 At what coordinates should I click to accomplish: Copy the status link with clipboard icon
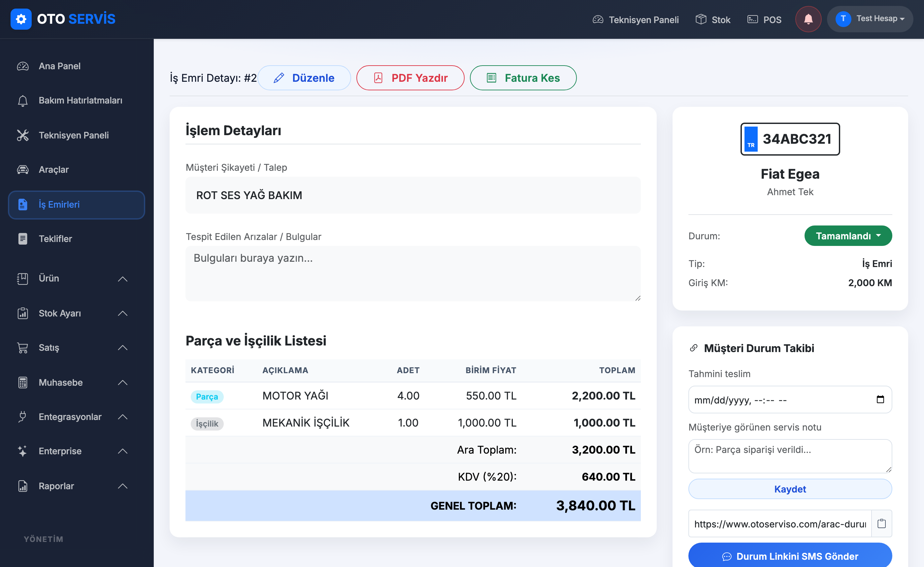click(881, 523)
